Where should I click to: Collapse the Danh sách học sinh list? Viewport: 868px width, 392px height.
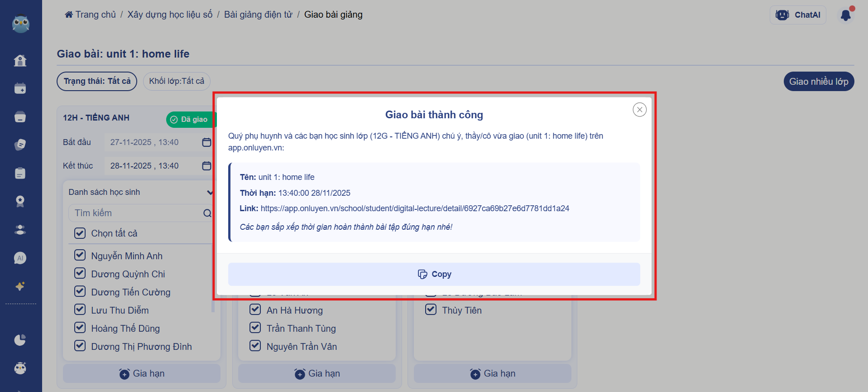(209, 193)
